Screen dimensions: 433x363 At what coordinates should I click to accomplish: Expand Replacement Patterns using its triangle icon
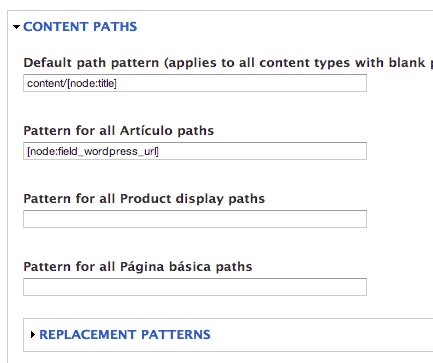click(33, 335)
